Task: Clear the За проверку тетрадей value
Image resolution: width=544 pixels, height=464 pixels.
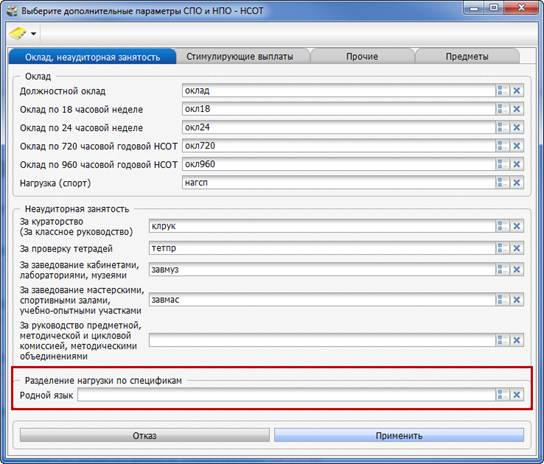Action: point(517,248)
